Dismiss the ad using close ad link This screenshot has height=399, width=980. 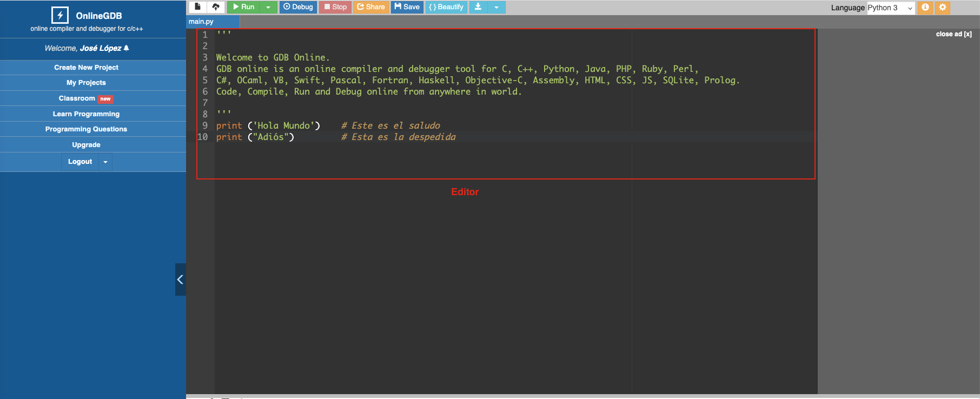click(x=953, y=34)
